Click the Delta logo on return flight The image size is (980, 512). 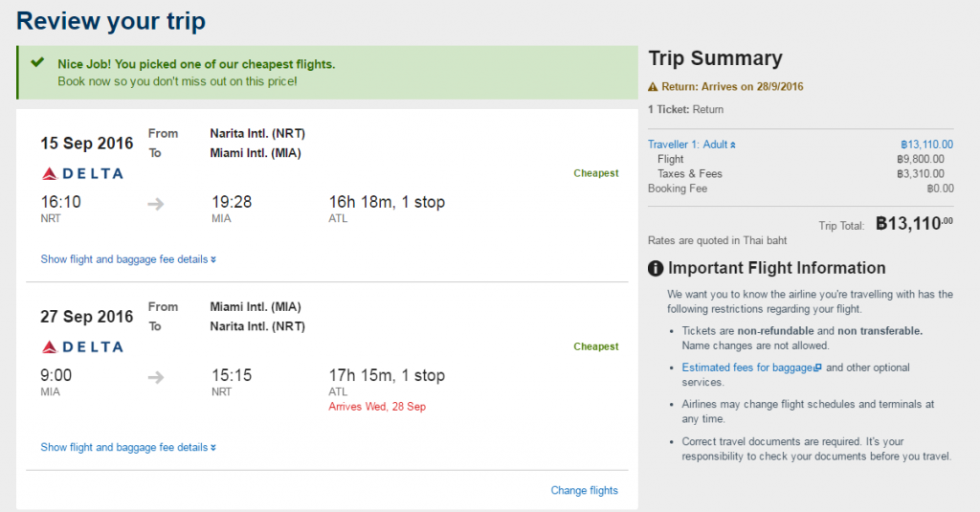[82, 347]
